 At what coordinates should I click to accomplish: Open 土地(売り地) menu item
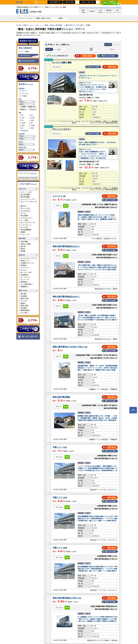[x=100, y=11]
